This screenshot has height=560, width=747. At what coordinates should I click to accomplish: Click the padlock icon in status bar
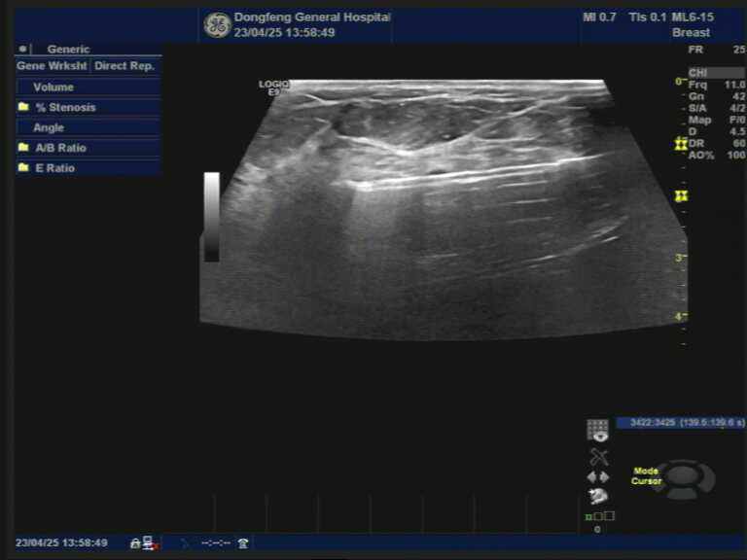135,542
